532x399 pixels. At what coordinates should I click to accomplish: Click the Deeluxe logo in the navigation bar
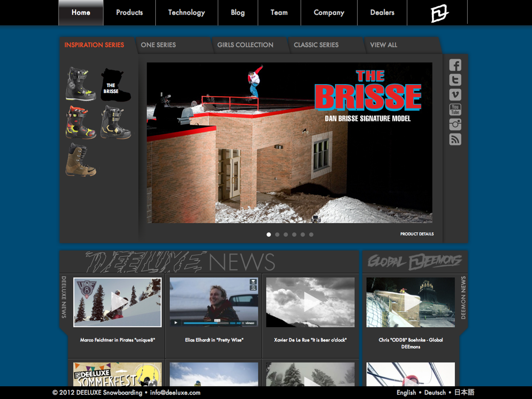click(x=439, y=13)
